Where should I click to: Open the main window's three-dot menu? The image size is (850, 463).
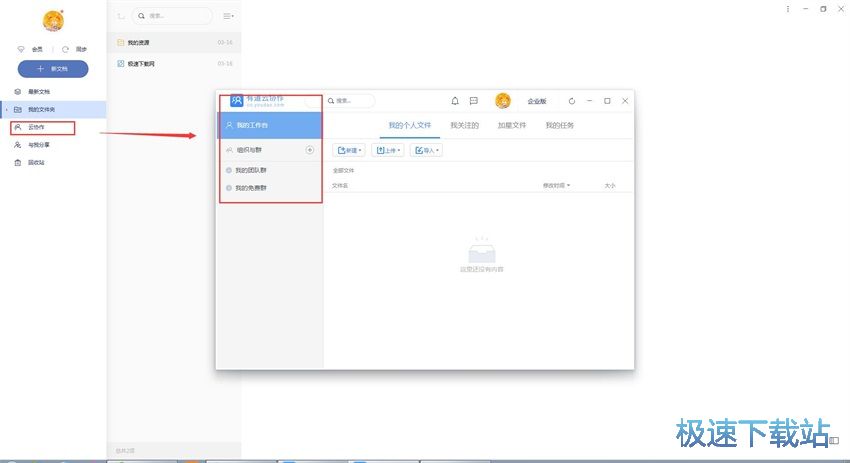[x=788, y=9]
